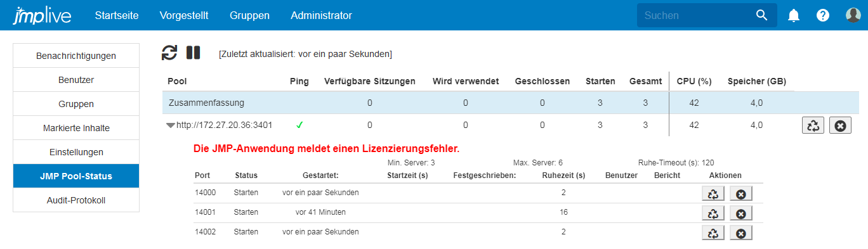The image size is (868, 249).
Task: Select JMP Pool-Status in the sidebar
Action: point(76,176)
